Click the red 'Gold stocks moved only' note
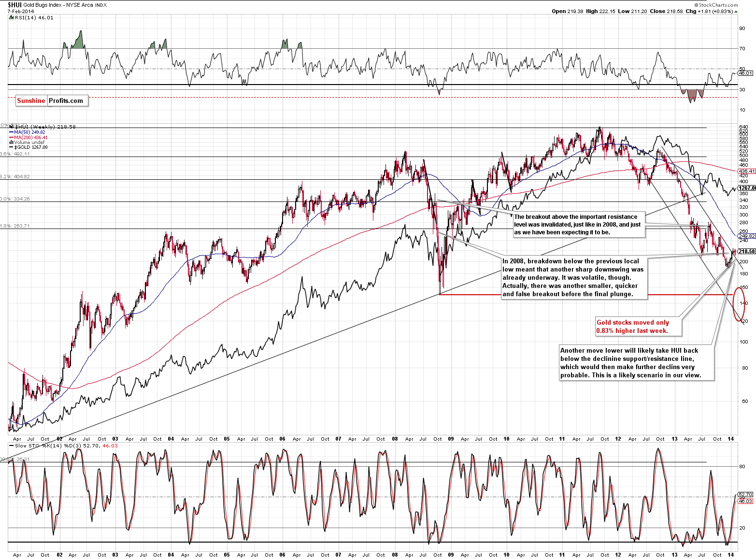Viewport: 756px width, 559px height. point(638,327)
